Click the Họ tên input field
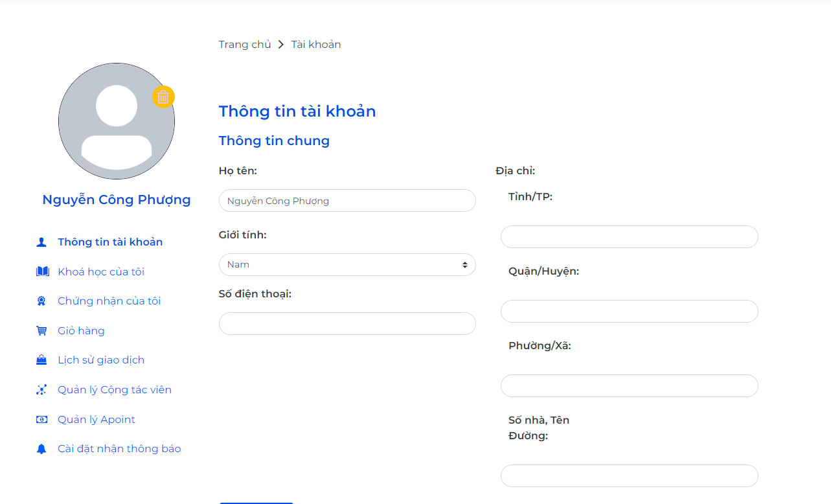Screen dimensions: 831x504 point(347,201)
